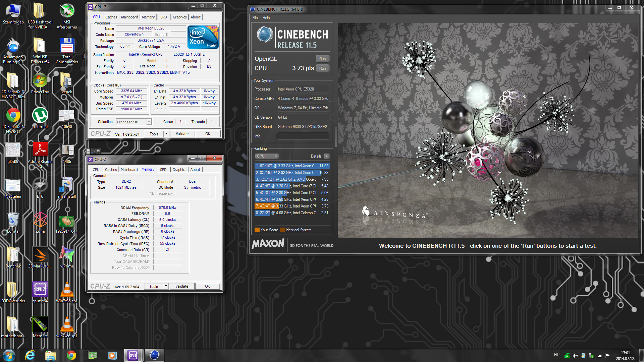Viewport: 644px width, 362px height.
Task: Open the Lomtár recycle bin
Action: [13, 223]
